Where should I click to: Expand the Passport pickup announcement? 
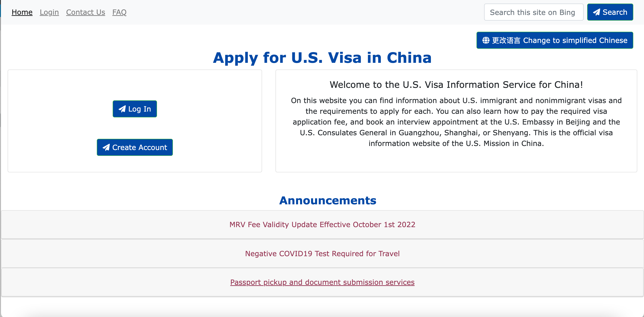pyautogui.click(x=322, y=282)
